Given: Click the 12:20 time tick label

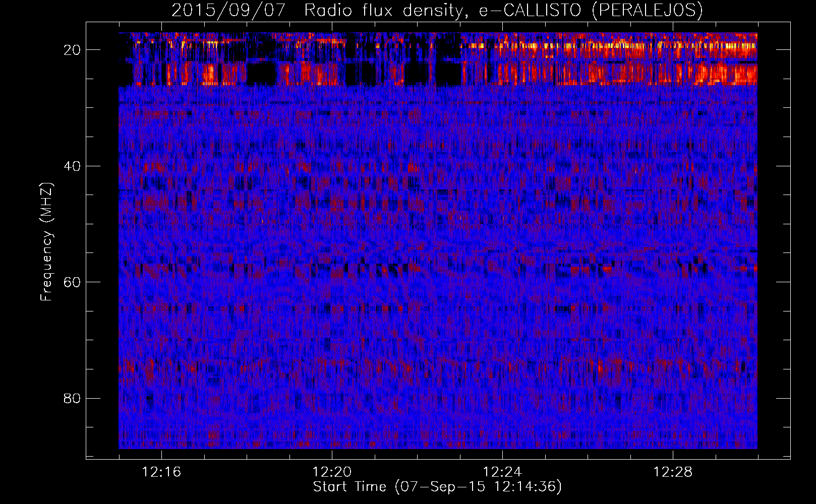Looking at the screenshot, I should coord(332,472).
